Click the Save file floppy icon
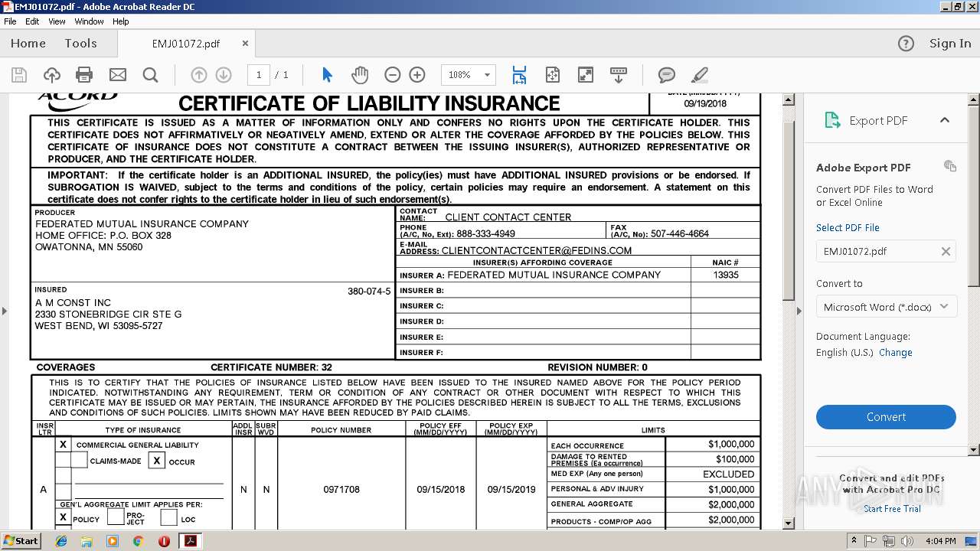Viewport: 980px width, 551px height. click(19, 74)
